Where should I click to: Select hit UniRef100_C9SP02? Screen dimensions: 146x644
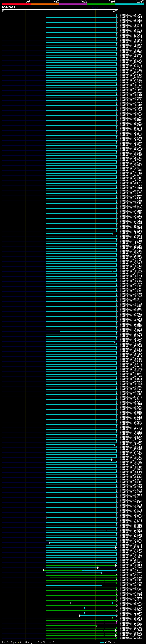coord(131,334)
